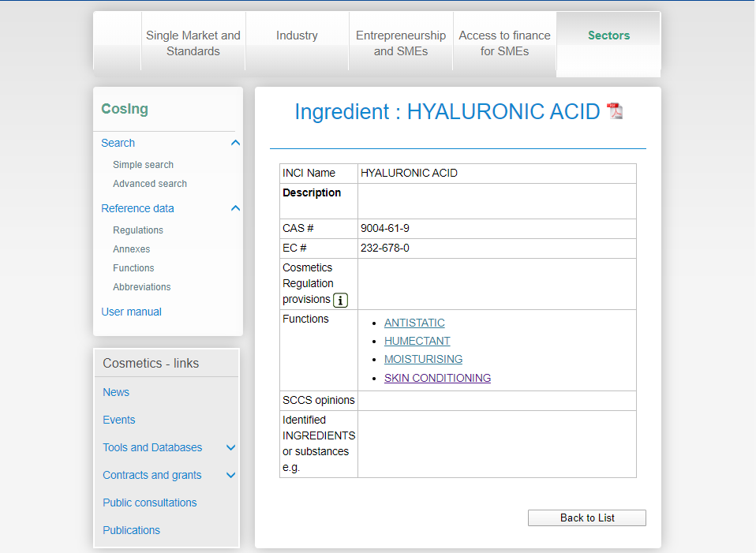Image resolution: width=756 pixels, height=553 pixels.
Task: Open the HUMECTANT function link
Action: [417, 341]
